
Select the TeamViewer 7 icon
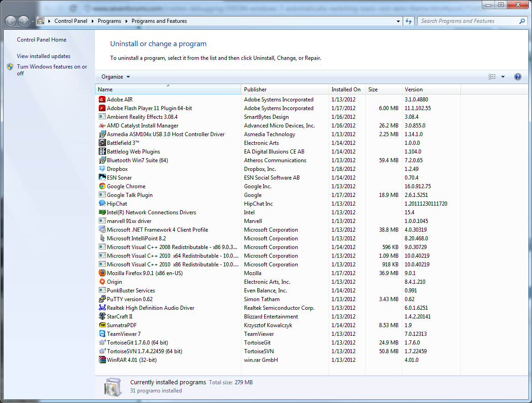[x=102, y=334]
